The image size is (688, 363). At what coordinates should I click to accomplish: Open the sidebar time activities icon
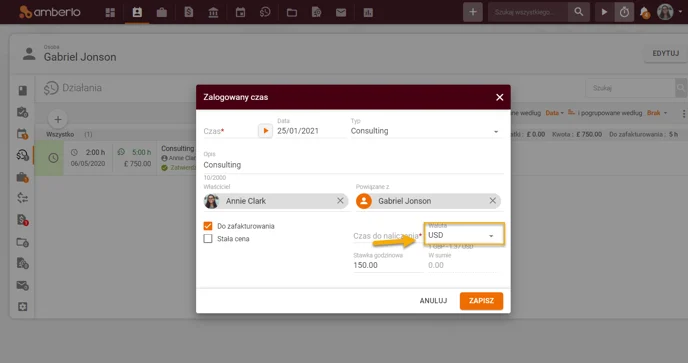22,155
